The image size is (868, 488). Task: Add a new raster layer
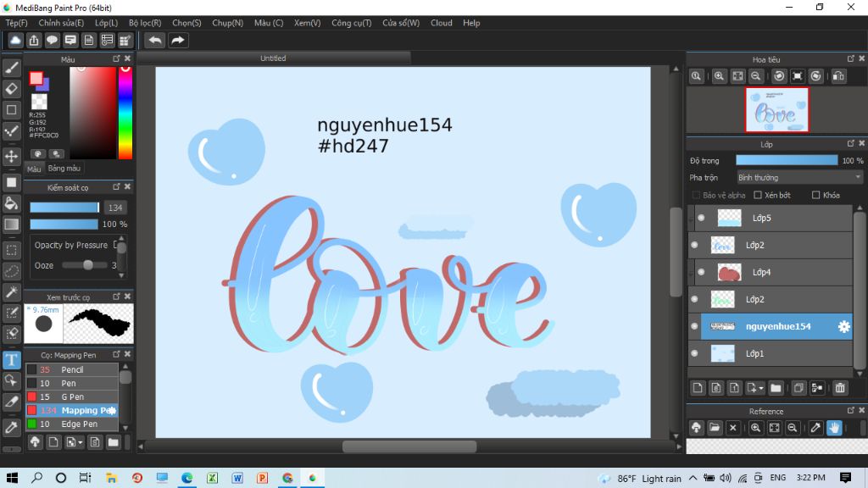pos(698,388)
